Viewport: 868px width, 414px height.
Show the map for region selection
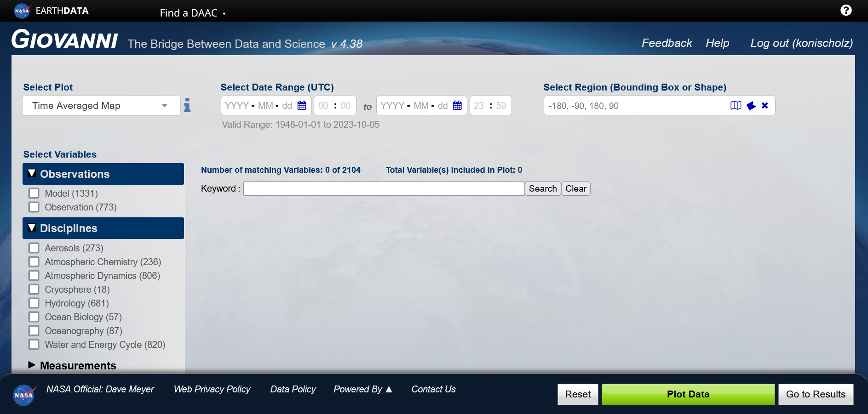tap(736, 105)
